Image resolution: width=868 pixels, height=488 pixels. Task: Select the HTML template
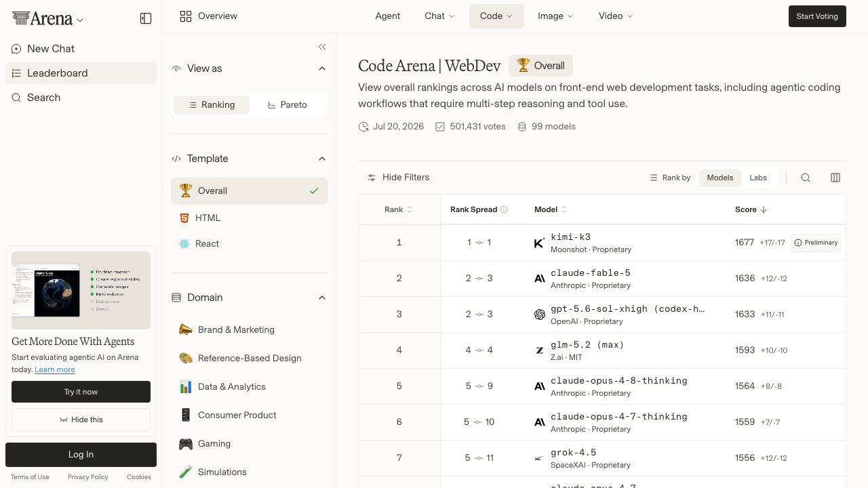point(249,218)
